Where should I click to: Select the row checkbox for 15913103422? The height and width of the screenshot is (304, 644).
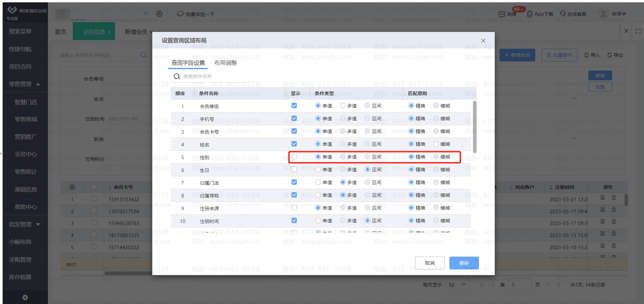(x=94, y=199)
